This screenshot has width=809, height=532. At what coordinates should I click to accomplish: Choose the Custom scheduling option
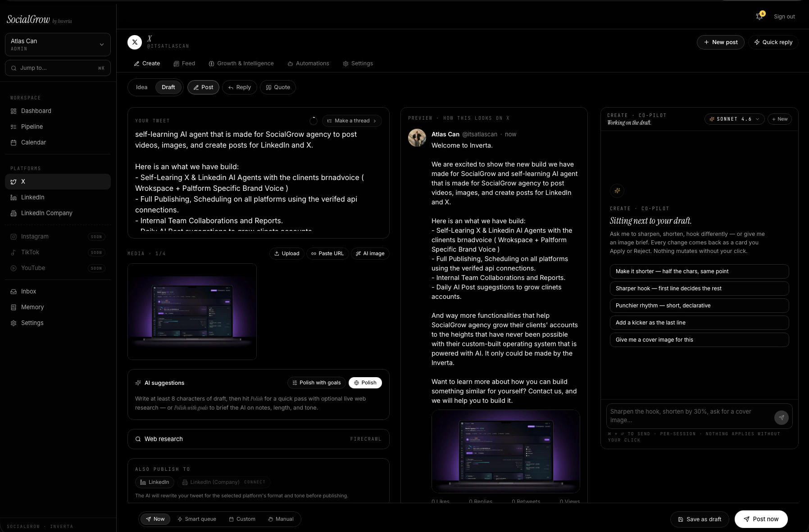pos(242,519)
